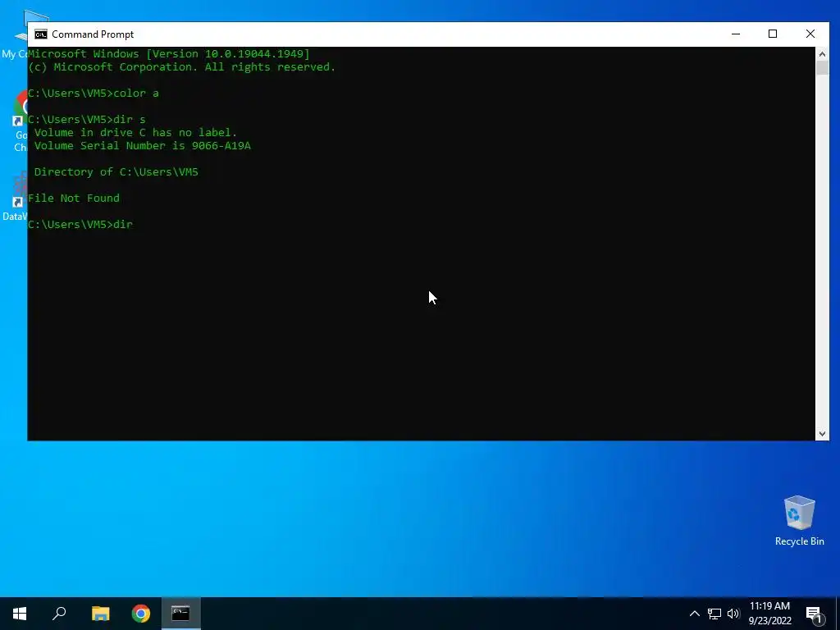Open the notification center icon
Screen dimensions: 840x630
[815, 614]
